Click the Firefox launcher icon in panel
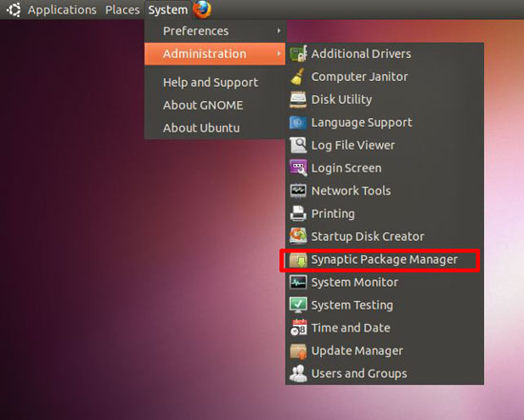 (x=202, y=9)
